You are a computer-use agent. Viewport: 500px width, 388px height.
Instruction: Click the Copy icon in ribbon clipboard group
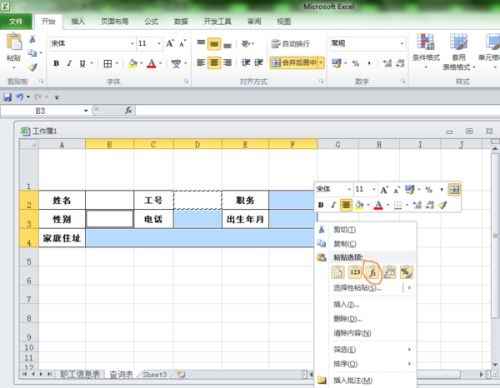click(x=32, y=53)
